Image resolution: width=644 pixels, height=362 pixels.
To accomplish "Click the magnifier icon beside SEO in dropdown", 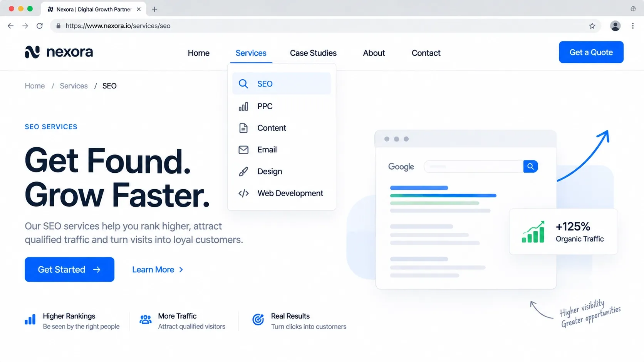I will click(x=243, y=83).
